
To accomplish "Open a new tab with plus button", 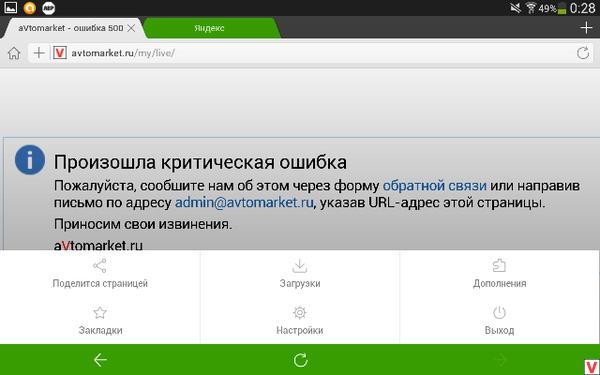I will click(x=586, y=28).
